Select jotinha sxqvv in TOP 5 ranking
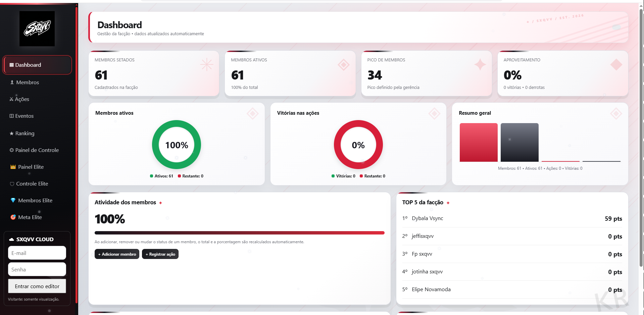Screen dimensions: 644x315 tap(427, 272)
